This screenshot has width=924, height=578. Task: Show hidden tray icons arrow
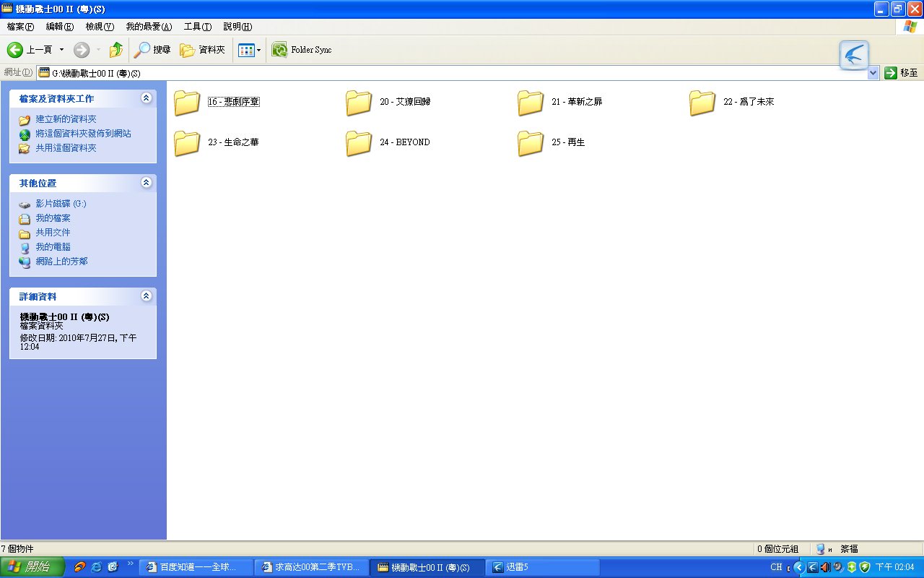[x=798, y=567]
